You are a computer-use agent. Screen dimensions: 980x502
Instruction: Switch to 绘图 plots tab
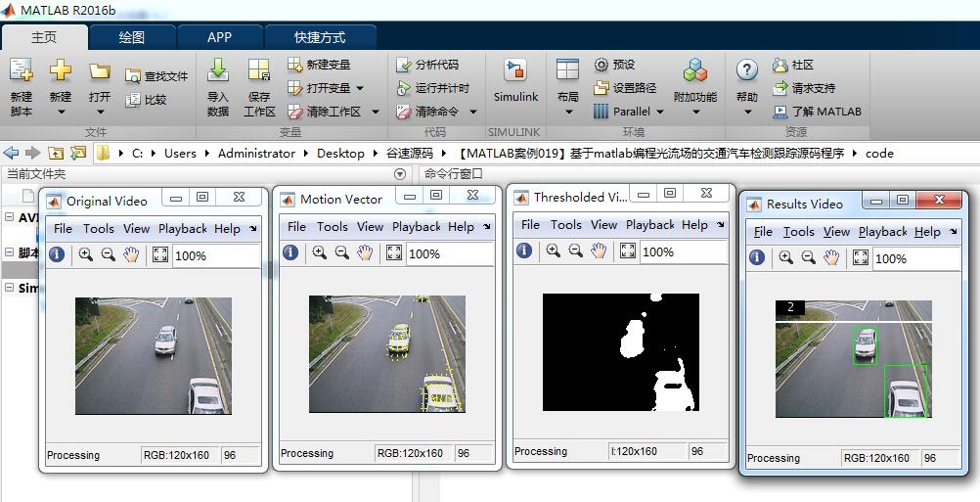click(132, 37)
